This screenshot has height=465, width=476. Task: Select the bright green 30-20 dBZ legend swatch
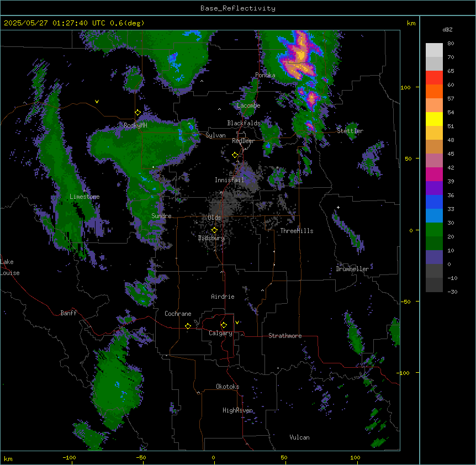click(x=434, y=230)
